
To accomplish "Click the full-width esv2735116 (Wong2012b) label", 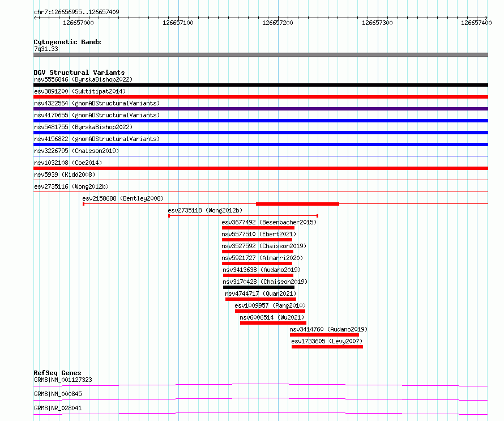I will (x=71, y=186).
